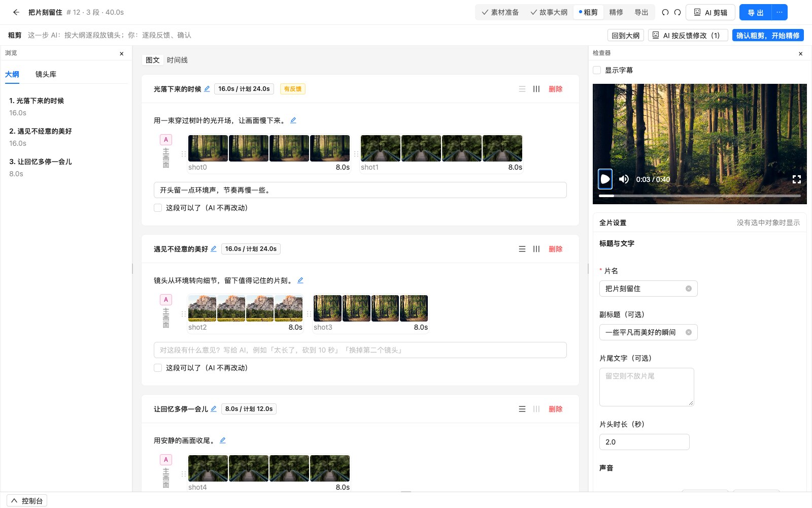
Task: Switch 让回忆多停一会儿 section to row layout icon
Action: [x=522, y=409]
